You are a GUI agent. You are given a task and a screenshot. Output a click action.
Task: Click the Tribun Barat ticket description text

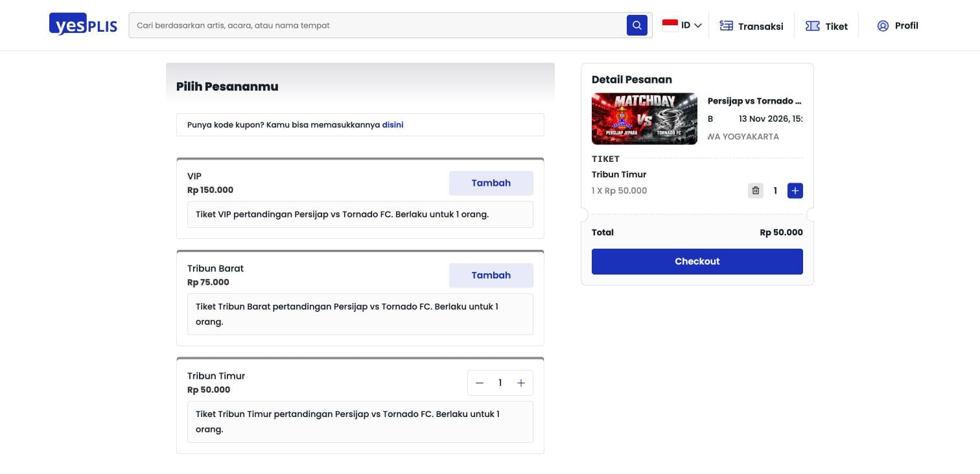[347, 314]
